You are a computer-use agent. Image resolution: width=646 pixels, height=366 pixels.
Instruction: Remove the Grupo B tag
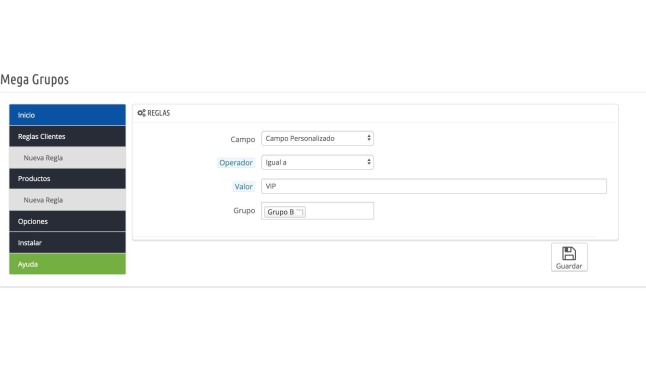[300, 212]
